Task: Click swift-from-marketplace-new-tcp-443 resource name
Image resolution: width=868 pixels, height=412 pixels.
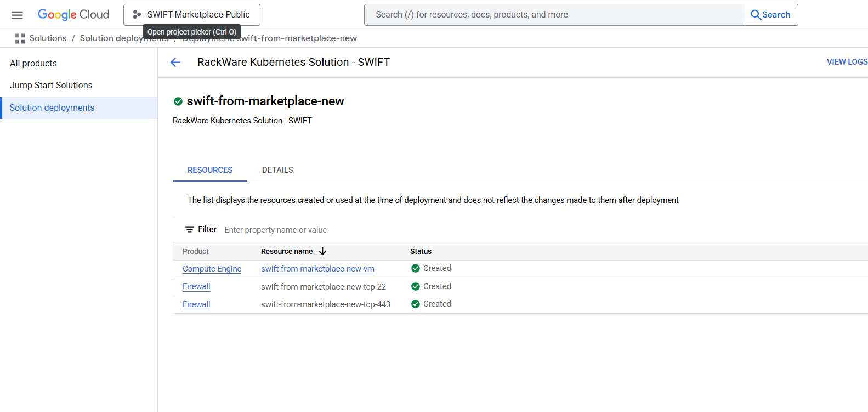Action: pos(326,304)
